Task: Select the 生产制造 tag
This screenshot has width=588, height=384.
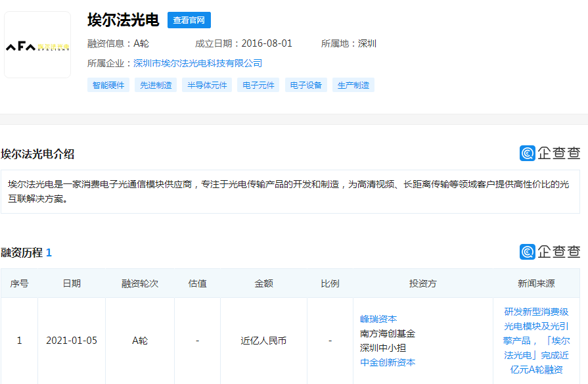Action: [x=353, y=85]
